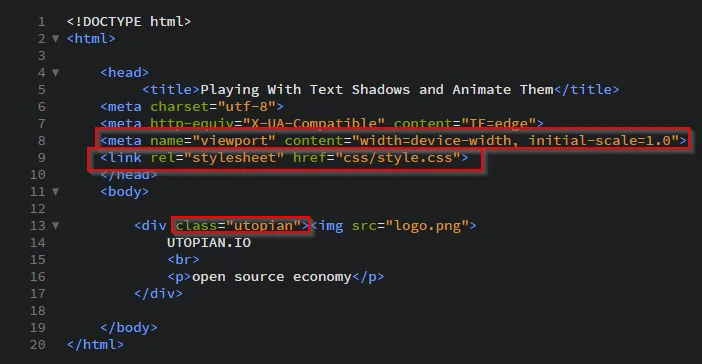Viewport: 702px width, 364px height.
Task: Click the UTOPIAN.IO text line
Action: point(209,243)
